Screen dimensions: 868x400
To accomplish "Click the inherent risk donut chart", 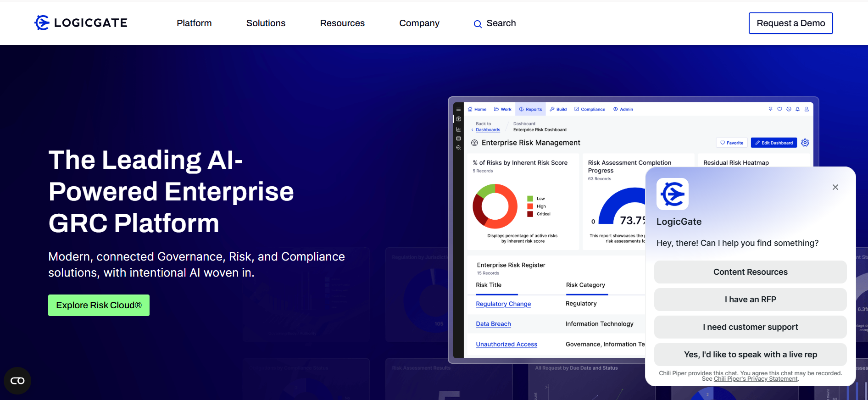I will click(x=495, y=206).
